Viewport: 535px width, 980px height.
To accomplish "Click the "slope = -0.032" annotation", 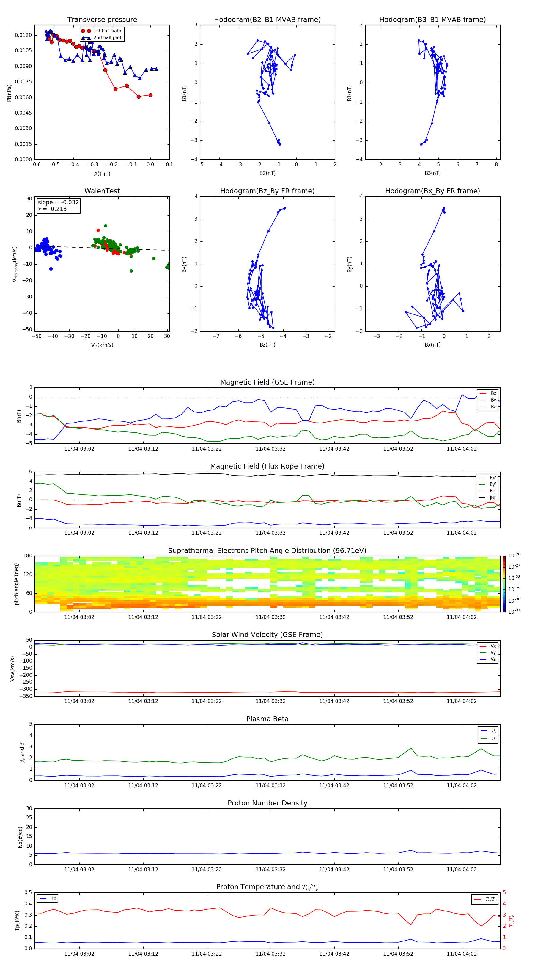I will pos(58,203).
